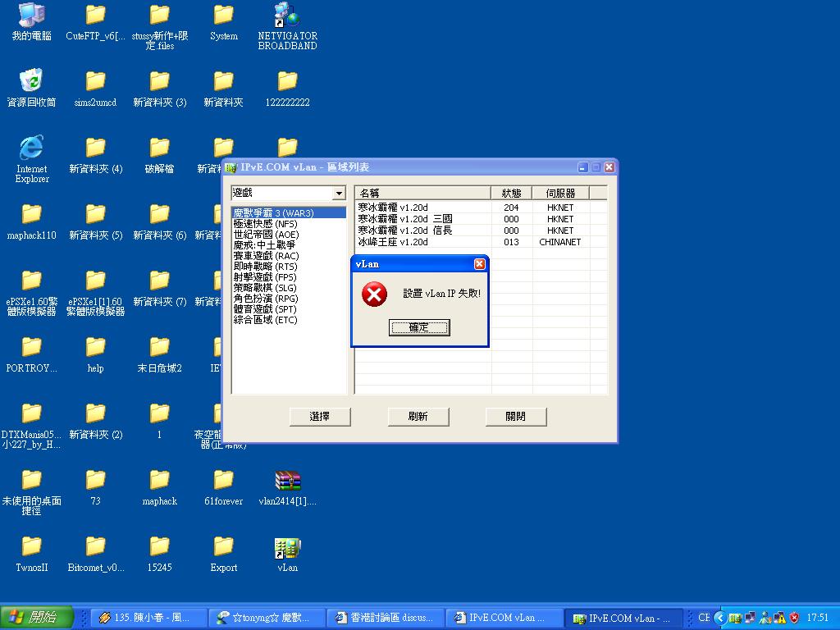Open the vlan2414 WinRAR archive icon
The height and width of the screenshot is (630, 840).
pyautogui.click(x=287, y=482)
